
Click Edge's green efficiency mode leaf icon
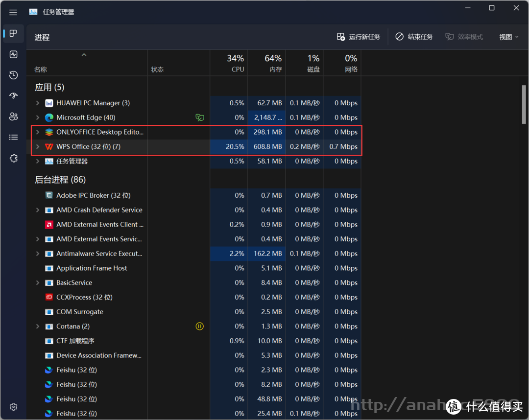[200, 117]
